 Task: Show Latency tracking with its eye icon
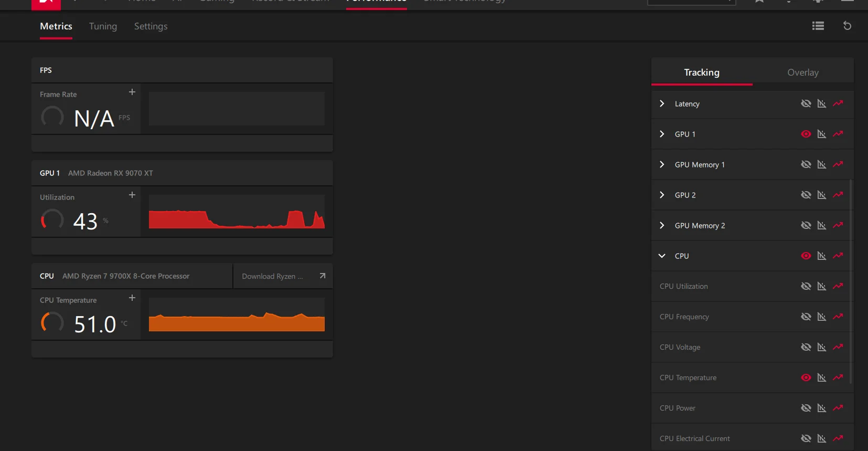[806, 103]
